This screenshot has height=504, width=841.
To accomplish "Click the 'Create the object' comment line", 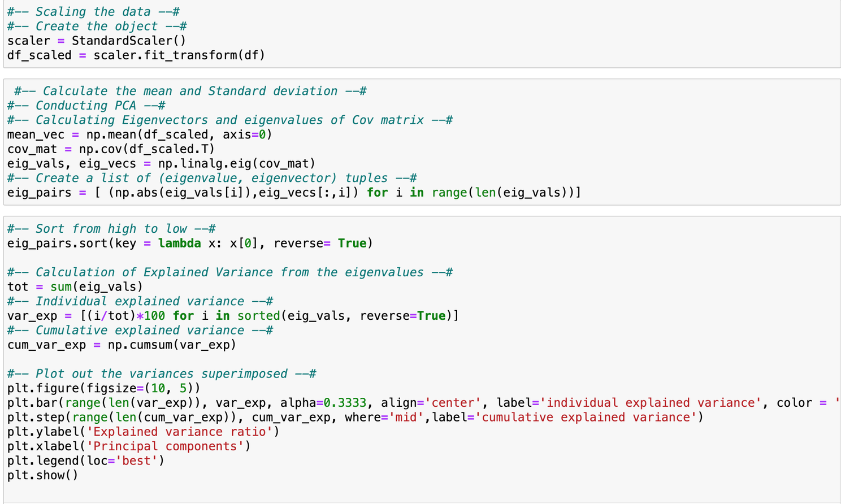I will tap(97, 27).
